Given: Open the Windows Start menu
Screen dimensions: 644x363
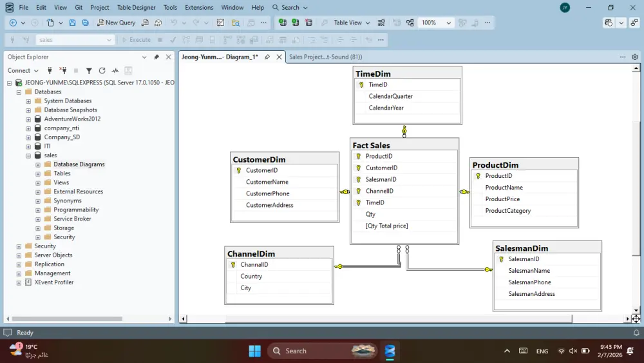Looking at the screenshot, I should 254,351.
